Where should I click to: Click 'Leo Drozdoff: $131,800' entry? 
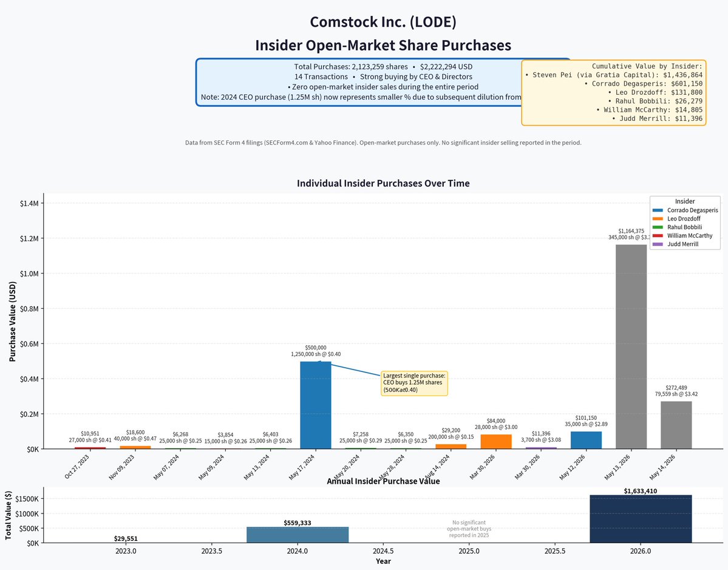655,92
